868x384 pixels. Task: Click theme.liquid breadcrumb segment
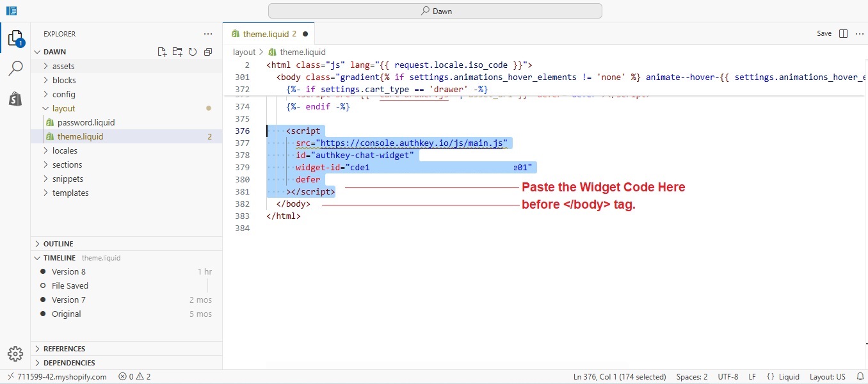pos(297,52)
